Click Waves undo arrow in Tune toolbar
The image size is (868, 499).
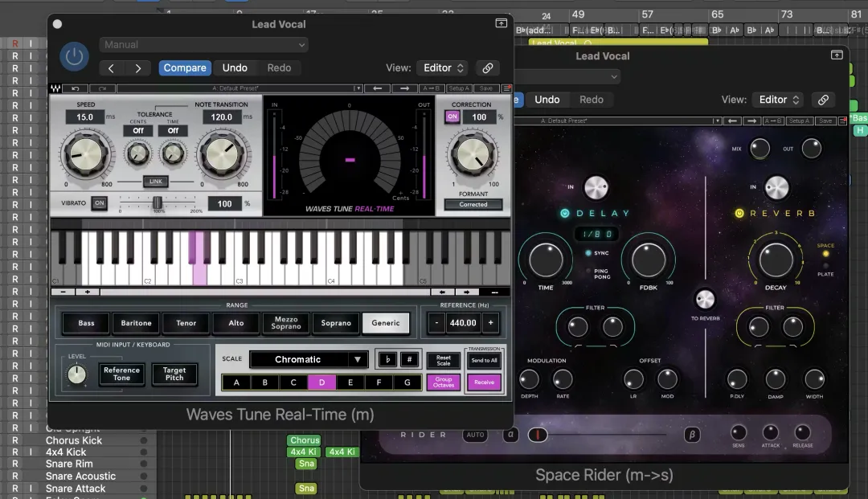point(76,88)
